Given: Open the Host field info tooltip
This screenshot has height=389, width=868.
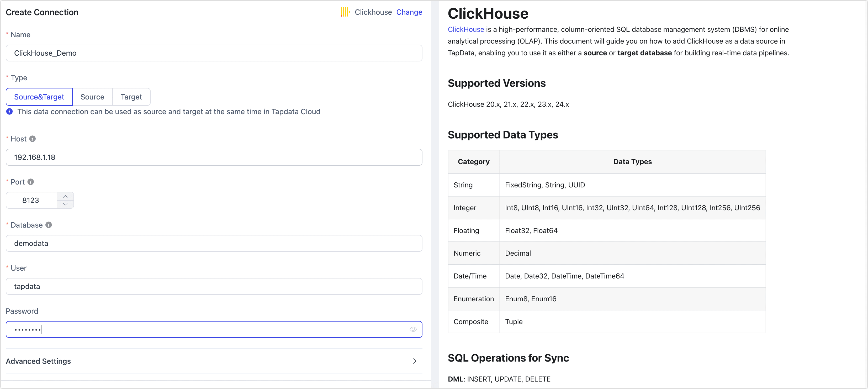Looking at the screenshot, I should click(32, 139).
